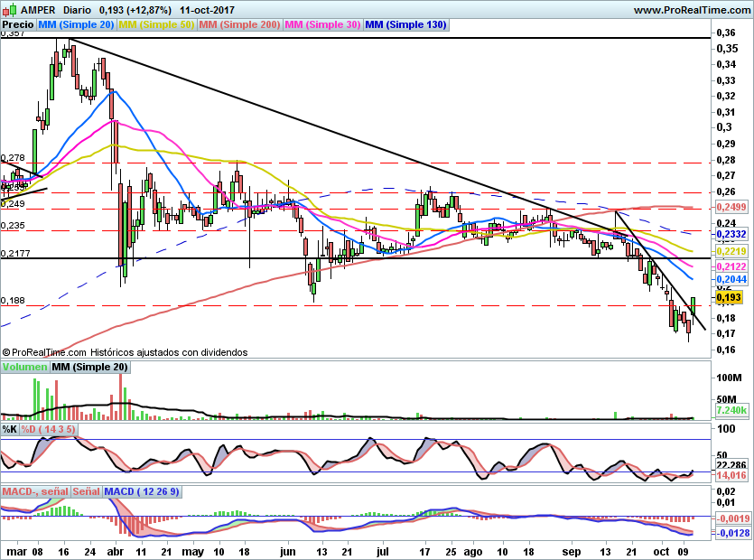754x560 pixels.
Task: Click the 0,188 level label
Action: pos(13,300)
